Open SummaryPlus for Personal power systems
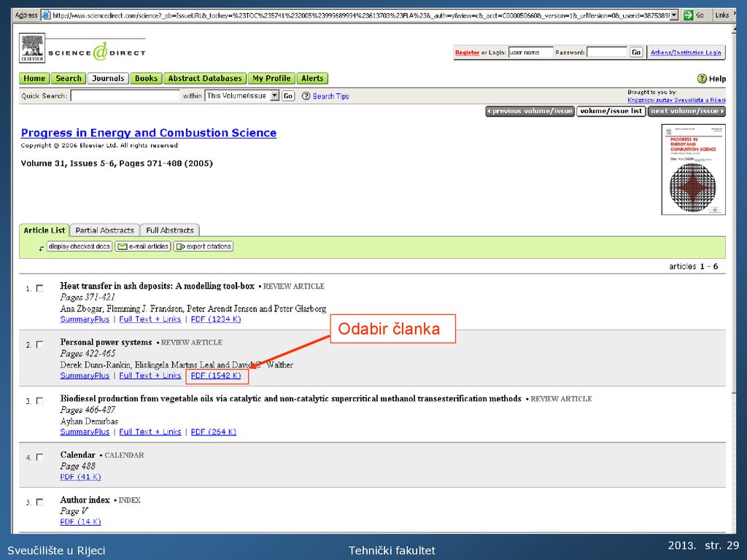This screenshot has width=747, height=560. click(85, 376)
